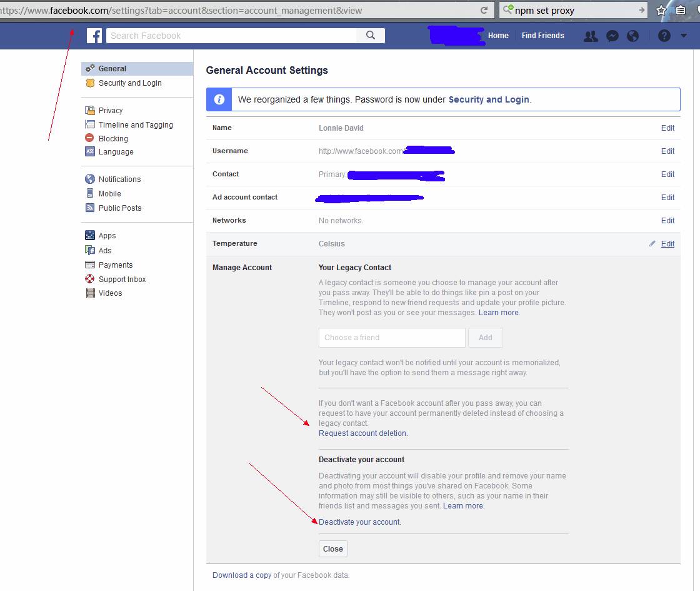Click Edit link in Temperature row
Screen dimensions: 700x591
click(667, 243)
